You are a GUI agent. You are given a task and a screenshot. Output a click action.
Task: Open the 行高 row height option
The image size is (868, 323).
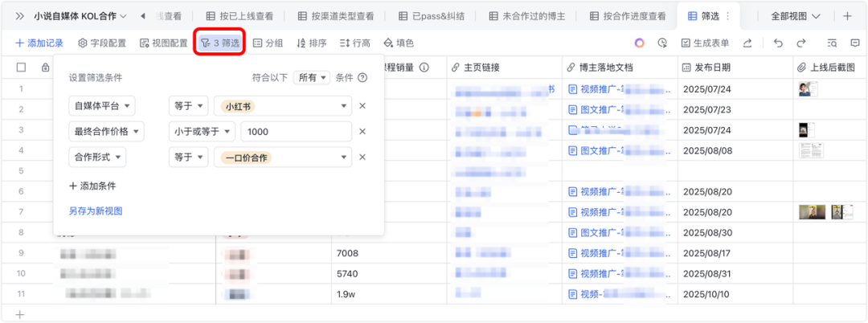(x=355, y=43)
